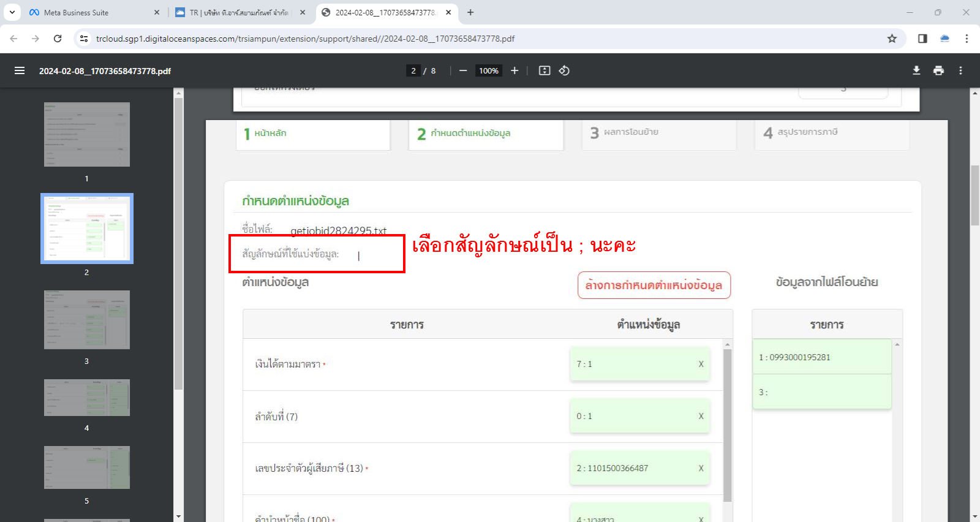Viewport: 980px width, 522px height.
Task: Click the delimiter symbol field สัญลักษณ์ที่ใช้แบ่งข้อมูล
Action: [x=317, y=254]
